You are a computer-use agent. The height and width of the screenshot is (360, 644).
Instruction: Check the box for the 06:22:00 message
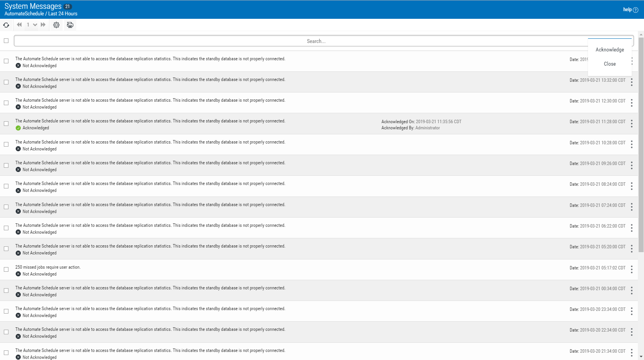[x=6, y=228]
